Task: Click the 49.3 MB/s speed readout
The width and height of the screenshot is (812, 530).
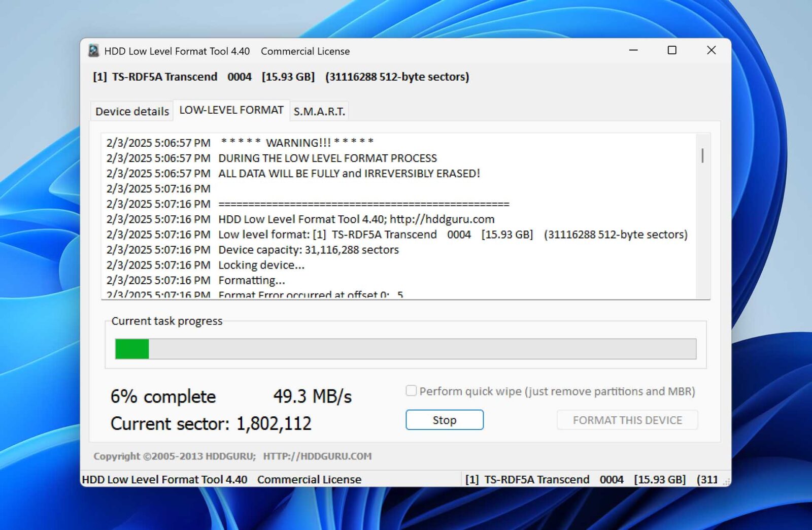Action: pyautogui.click(x=313, y=396)
